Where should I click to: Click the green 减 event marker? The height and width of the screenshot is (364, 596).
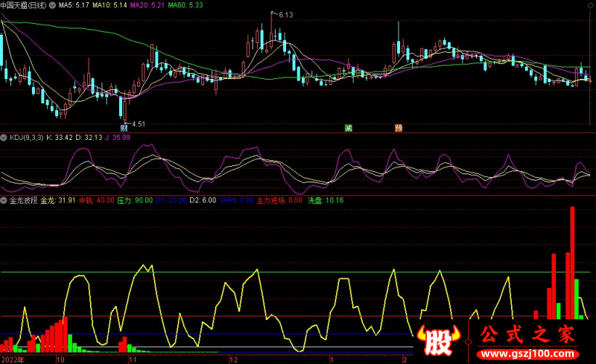click(347, 128)
